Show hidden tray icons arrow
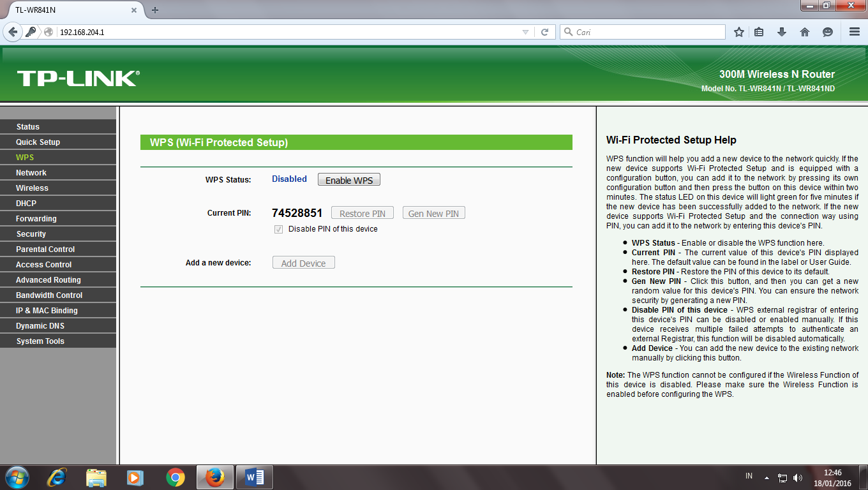Image resolution: width=868 pixels, height=490 pixels. 768,477
